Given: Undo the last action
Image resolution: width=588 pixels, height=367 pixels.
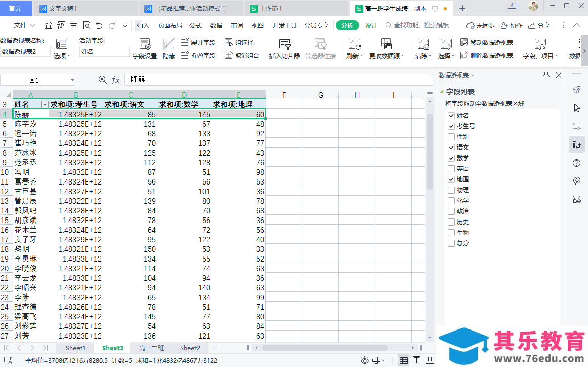Looking at the screenshot, I should [x=99, y=25].
